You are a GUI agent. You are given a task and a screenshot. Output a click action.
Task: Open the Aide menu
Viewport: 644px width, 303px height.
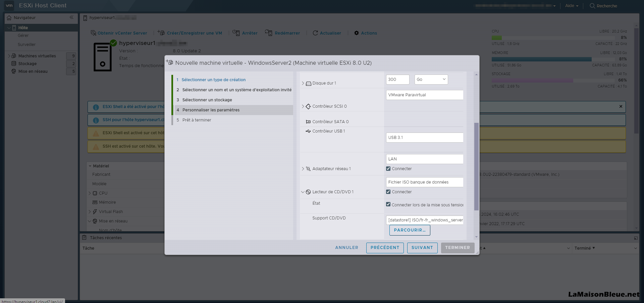point(572,6)
